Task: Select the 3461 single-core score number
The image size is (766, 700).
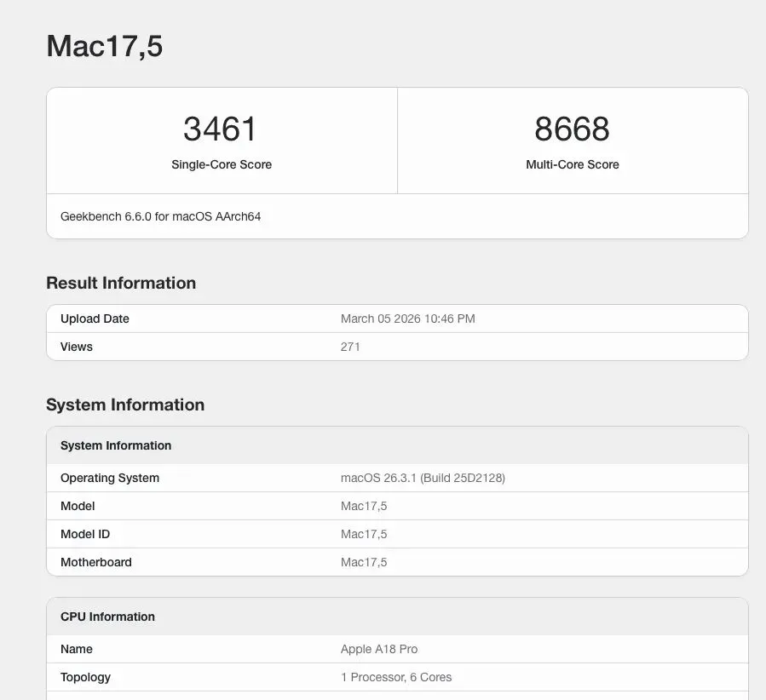Action: (x=220, y=129)
